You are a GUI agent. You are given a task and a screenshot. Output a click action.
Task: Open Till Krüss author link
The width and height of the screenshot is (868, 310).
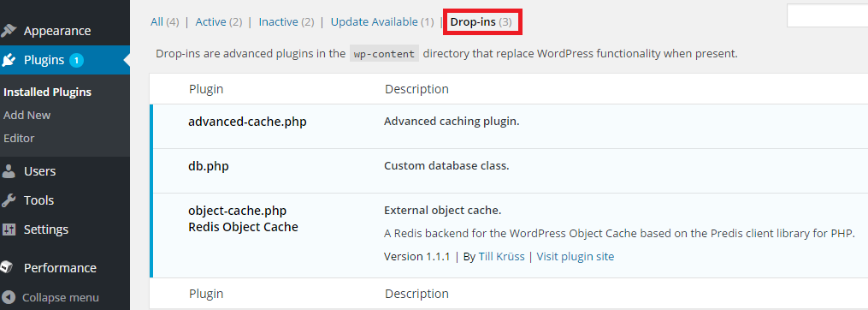click(x=501, y=257)
